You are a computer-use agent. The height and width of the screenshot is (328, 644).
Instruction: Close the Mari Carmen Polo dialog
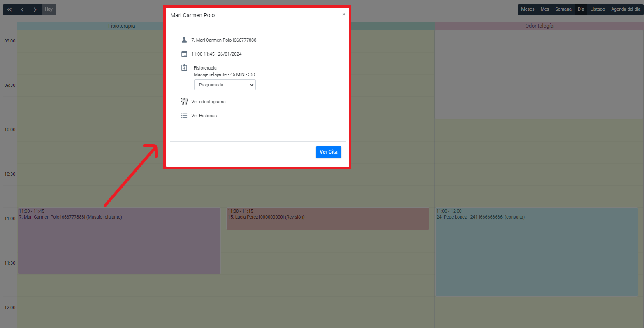pyautogui.click(x=344, y=14)
